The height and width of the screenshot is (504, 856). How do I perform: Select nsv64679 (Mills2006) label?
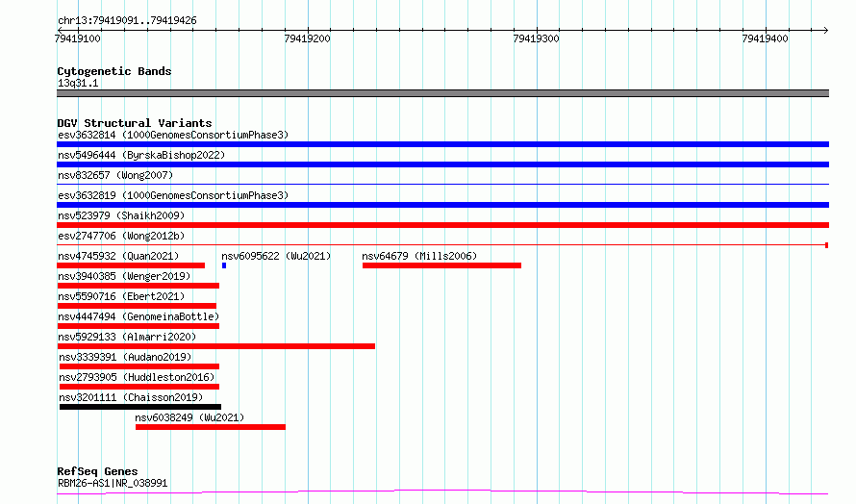(x=419, y=256)
